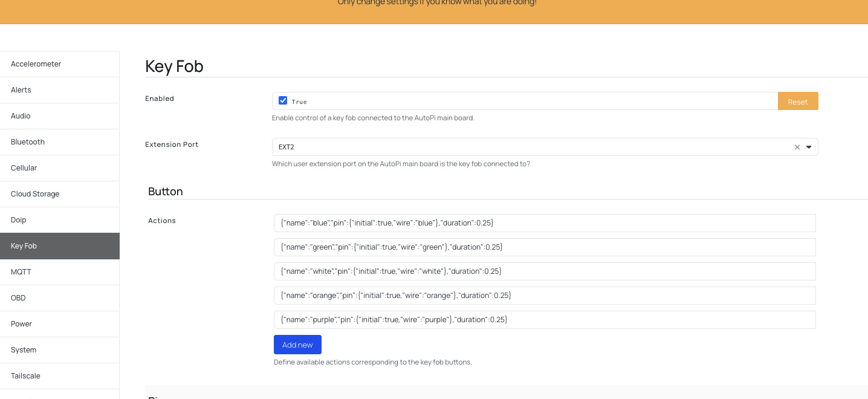Viewport: 868px width, 399px height.
Task: Click the Reset button for Enabled
Action: [797, 102]
